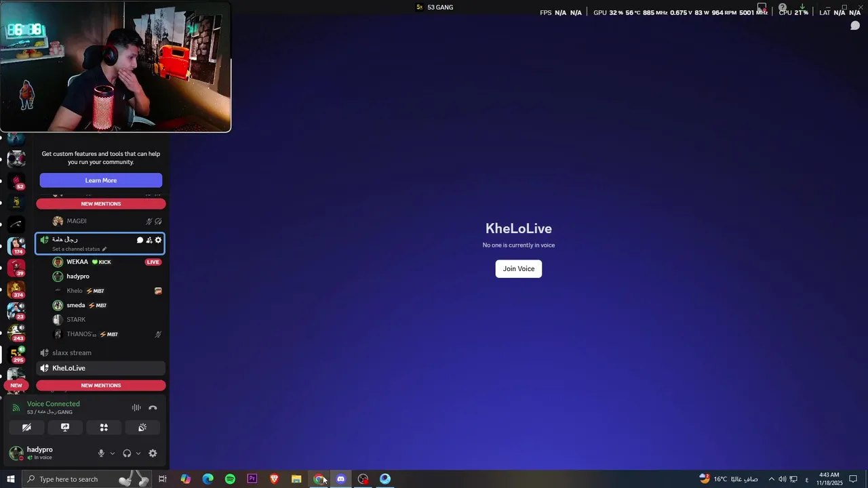Open the soundboard button
The height and width of the screenshot is (488, 868).
coord(142,428)
